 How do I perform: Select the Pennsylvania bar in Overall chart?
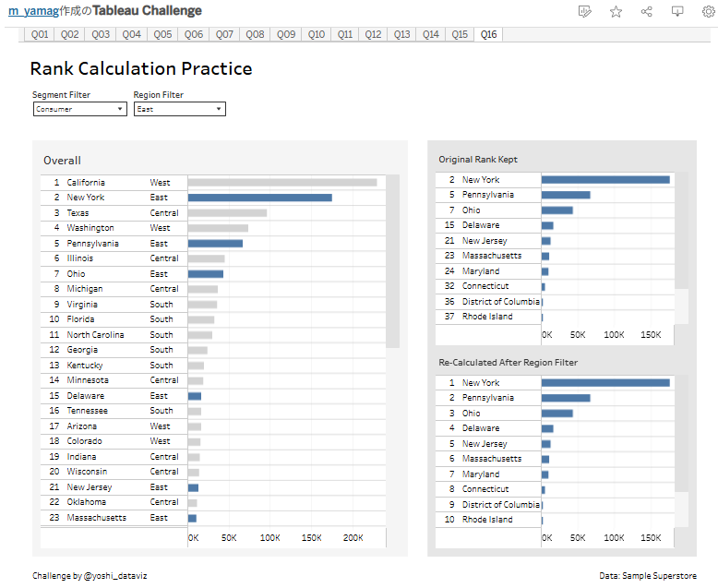tap(215, 243)
